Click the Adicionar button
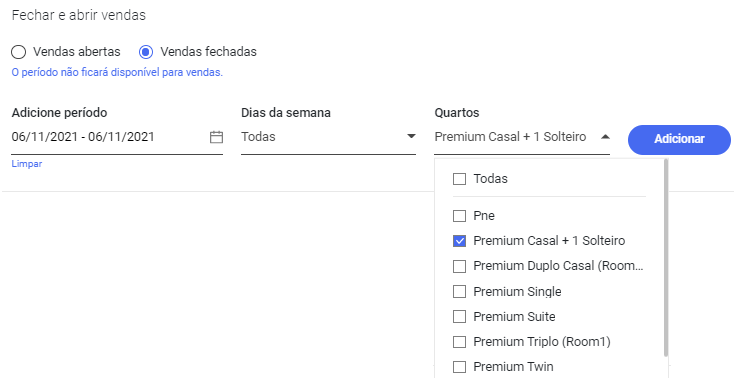The height and width of the screenshot is (382, 734). click(x=679, y=140)
